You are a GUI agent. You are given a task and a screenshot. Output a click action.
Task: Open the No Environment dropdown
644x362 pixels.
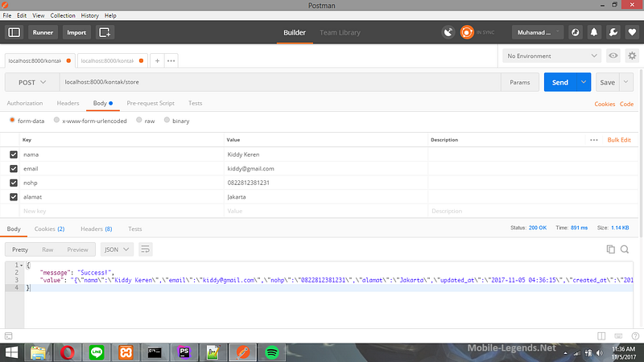tap(551, 56)
